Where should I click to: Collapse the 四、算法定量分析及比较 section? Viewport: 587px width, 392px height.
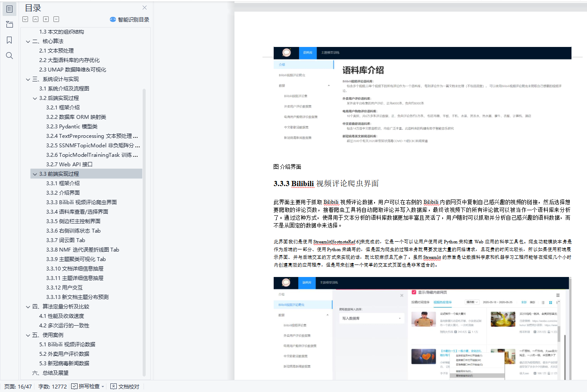click(x=28, y=307)
